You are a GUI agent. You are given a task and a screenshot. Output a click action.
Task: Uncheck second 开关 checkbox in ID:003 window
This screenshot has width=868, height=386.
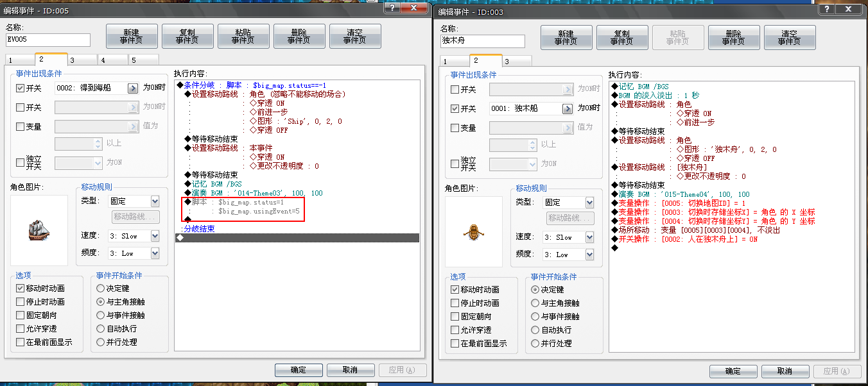click(x=455, y=108)
